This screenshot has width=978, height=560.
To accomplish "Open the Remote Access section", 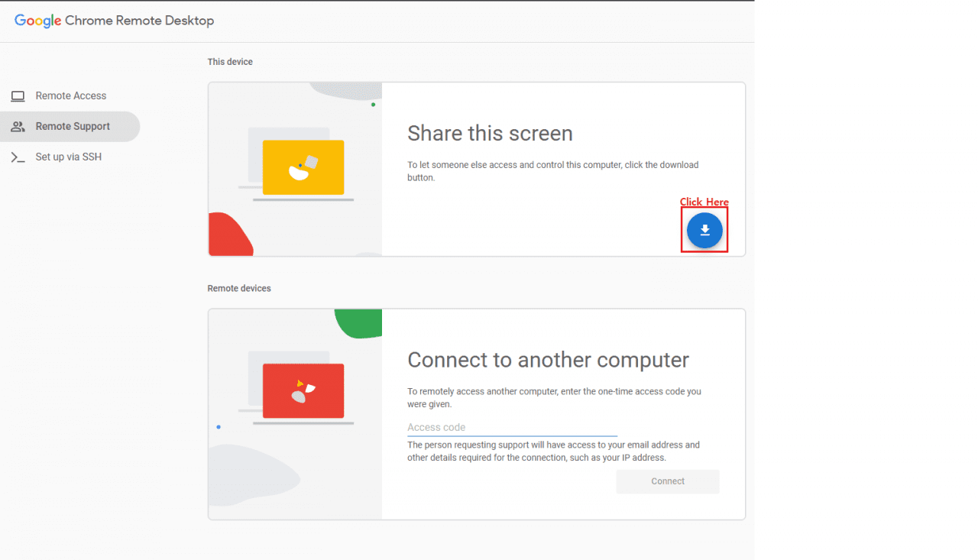I will [71, 95].
